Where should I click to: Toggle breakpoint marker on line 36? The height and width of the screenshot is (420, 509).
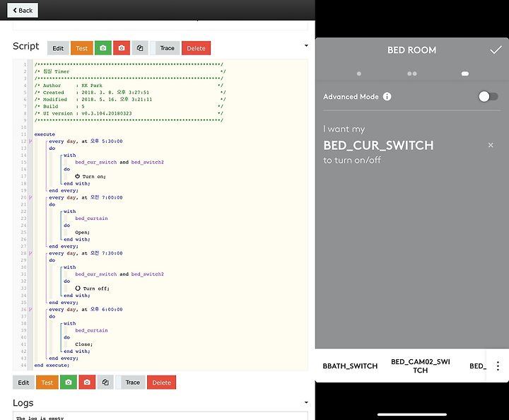[x=30, y=309]
